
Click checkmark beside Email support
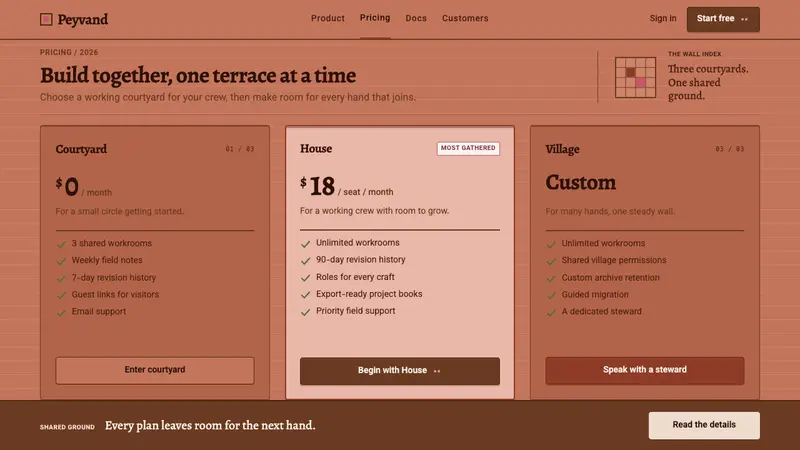pos(61,312)
